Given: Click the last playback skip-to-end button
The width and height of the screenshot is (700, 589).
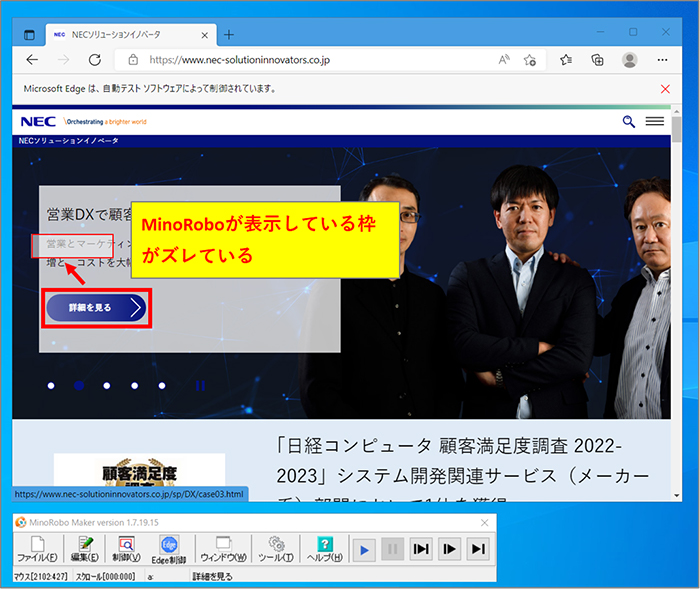Looking at the screenshot, I should (x=478, y=548).
